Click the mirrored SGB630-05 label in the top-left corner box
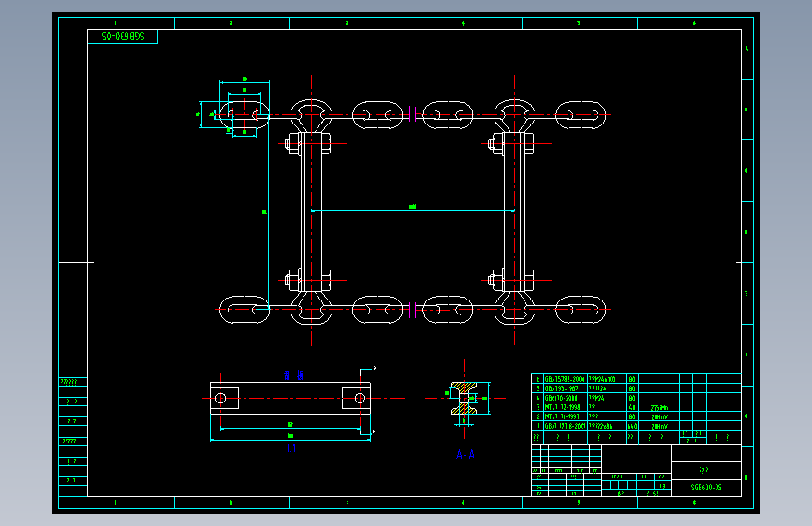This screenshot has height=526, width=812. click(x=124, y=37)
